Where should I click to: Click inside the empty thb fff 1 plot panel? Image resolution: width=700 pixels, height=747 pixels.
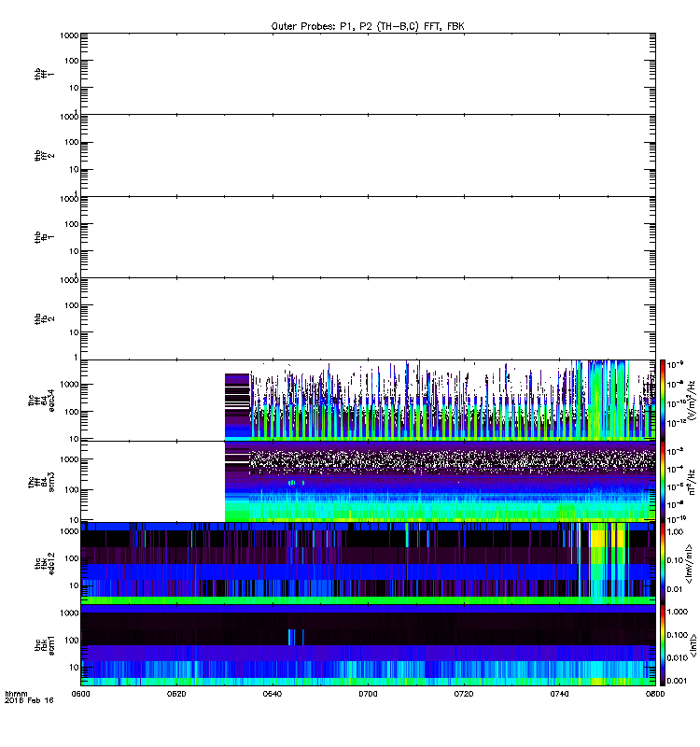tap(368, 74)
